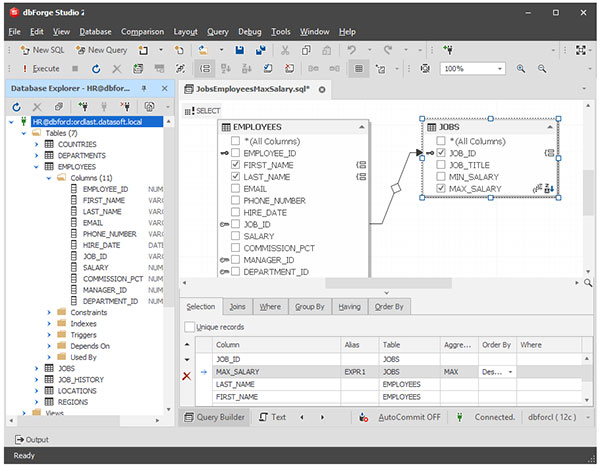Switch to the Where tab

[270, 307]
